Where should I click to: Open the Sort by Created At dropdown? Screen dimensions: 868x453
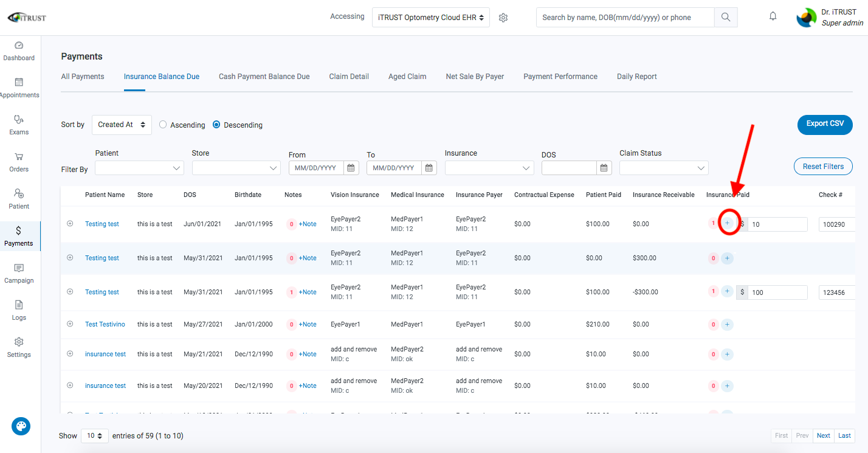coord(122,124)
